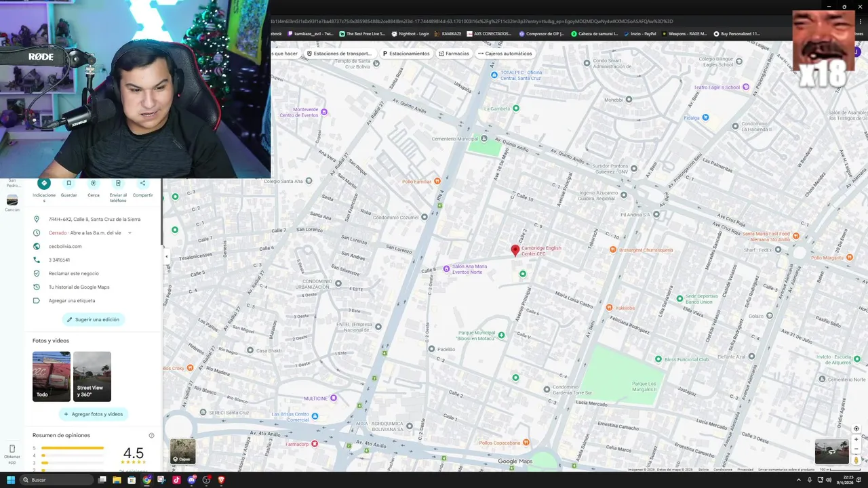Image resolution: width=868 pixels, height=488 pixels.
Task: Select the Estacionamientos filter chip
Action: [406, 54]
